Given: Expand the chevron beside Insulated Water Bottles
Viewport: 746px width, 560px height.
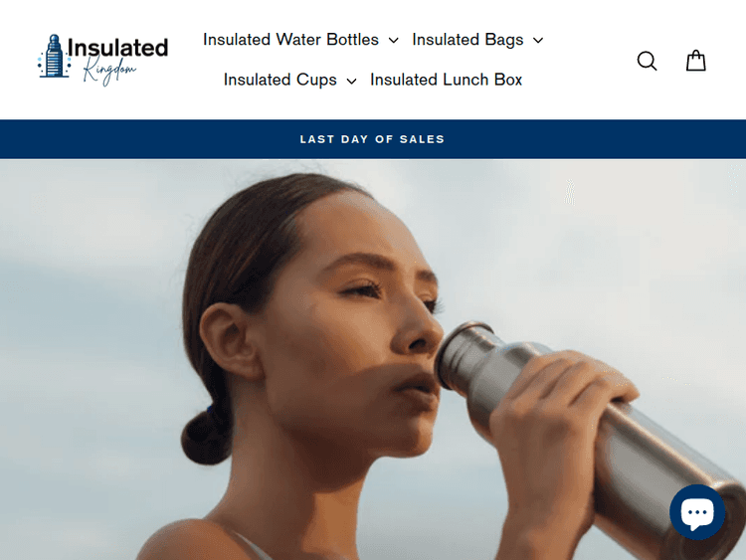Looking at the screenshot, I should pyautogui.click(x=394, y=41).
